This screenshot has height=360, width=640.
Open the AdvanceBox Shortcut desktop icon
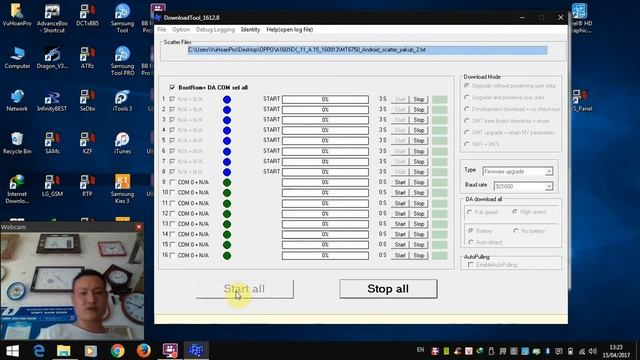tap(52, 18)
